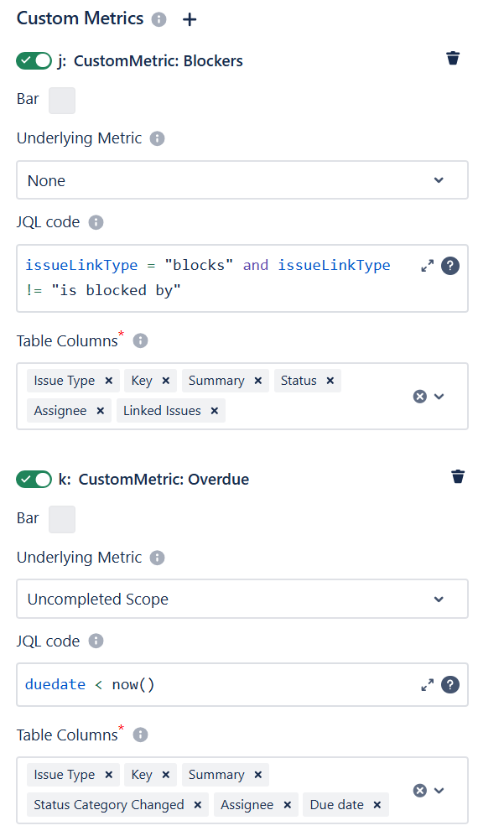Open help for Blockers JQL code
This screenshot has height=836, width=504.
click(x=450, y=266)
